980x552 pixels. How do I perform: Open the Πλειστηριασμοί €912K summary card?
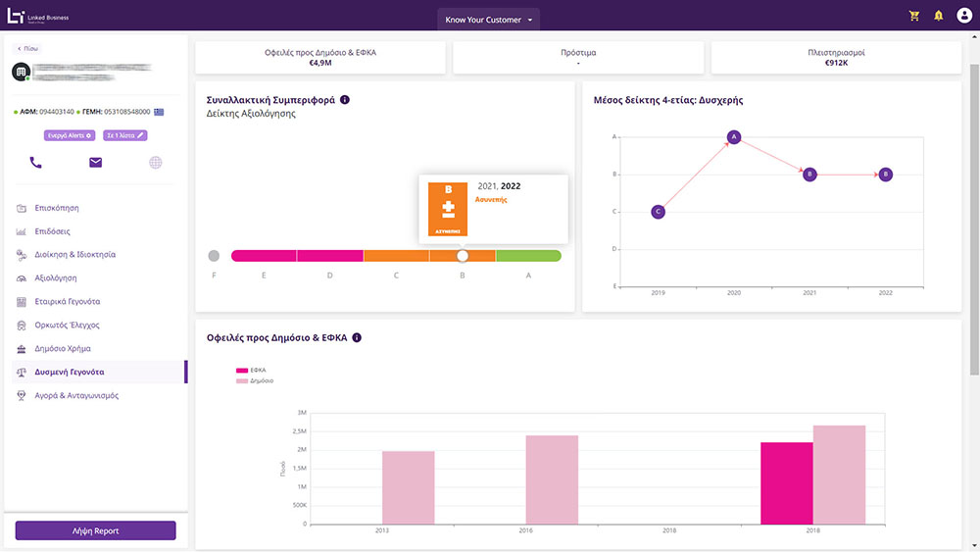tap(836, 58)
